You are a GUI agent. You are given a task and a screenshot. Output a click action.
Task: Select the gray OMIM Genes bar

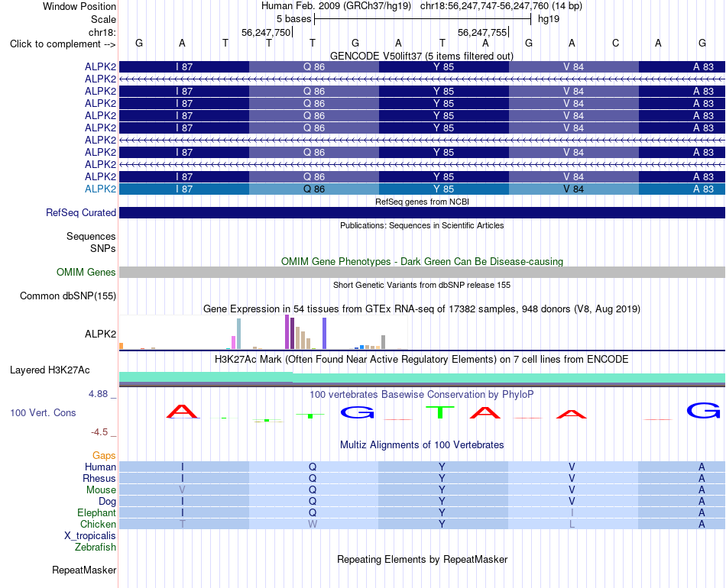(422, 272)
